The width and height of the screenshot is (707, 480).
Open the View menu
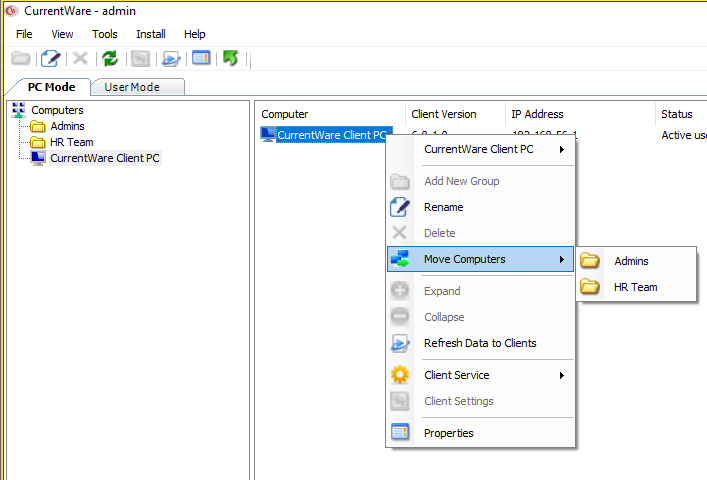[x=62, y=34]
